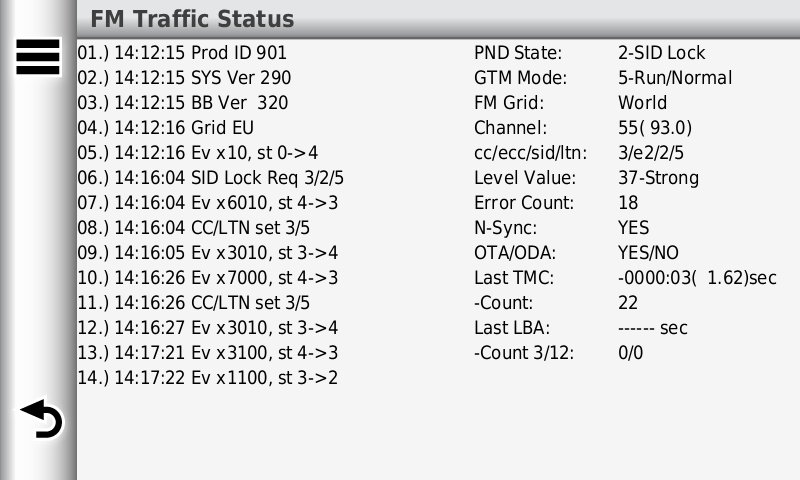Select log entry 10 Ev x7000

coord(208,277)
